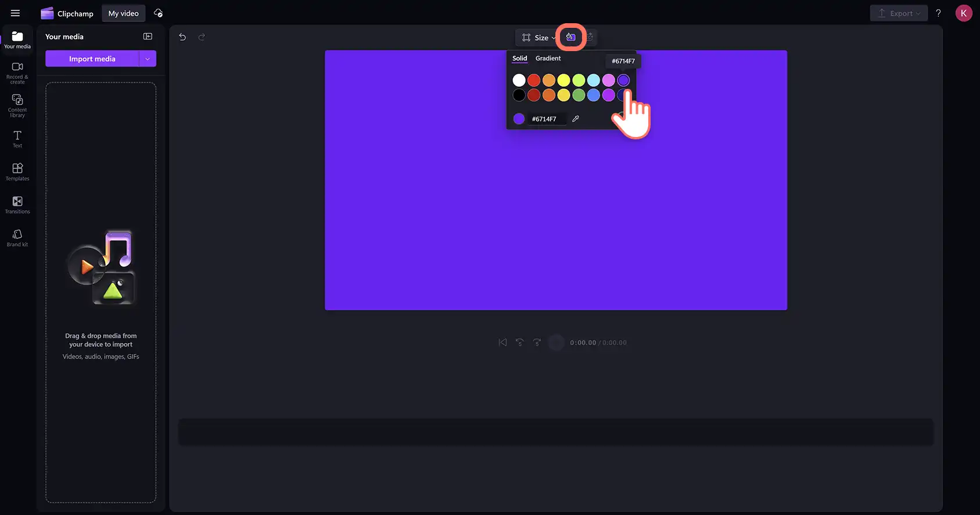Click the undo arrow
Viewport: 980px width, 515px height.
[182, 37]
